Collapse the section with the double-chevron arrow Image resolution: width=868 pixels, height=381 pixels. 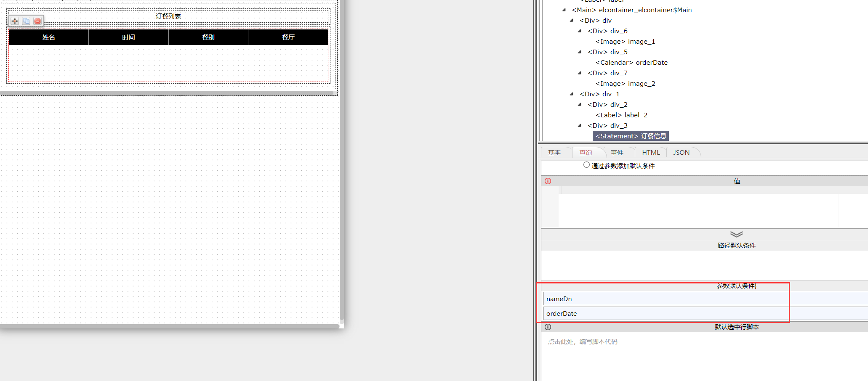pos(736,234)
